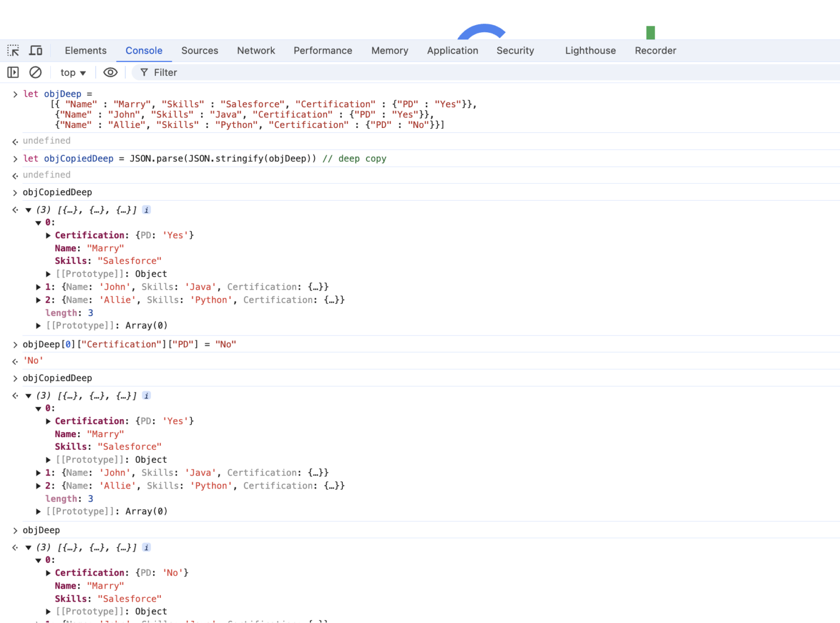The width and height of the screenshot is (840, 623).
Task: Click the info badge next to the objDeep array
Action: (x=146, y=547)
